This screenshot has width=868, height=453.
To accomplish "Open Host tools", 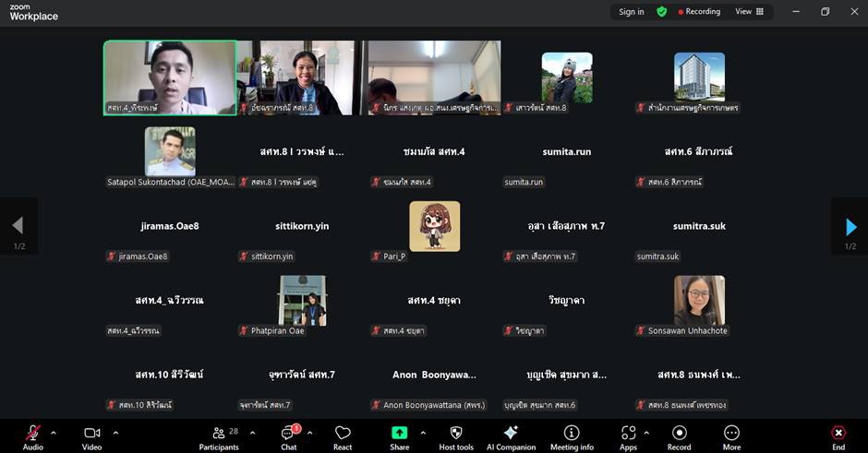I will click(x=455, y=437).
